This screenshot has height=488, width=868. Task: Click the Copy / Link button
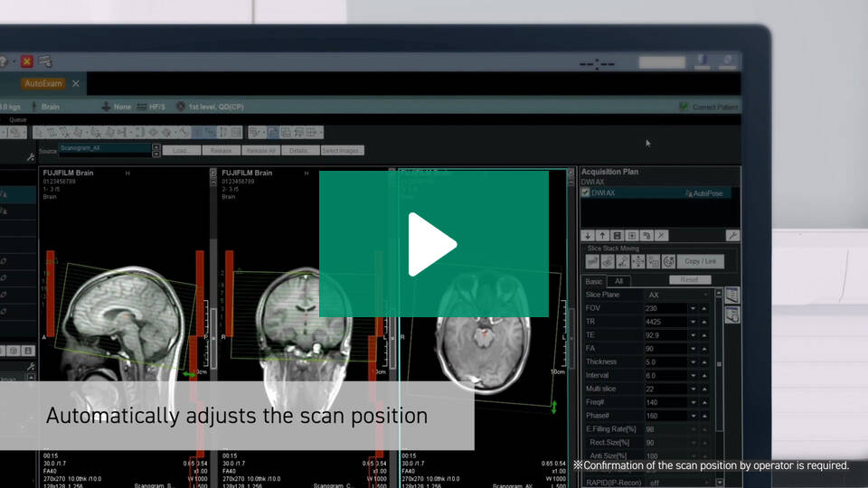click(700, 261)
